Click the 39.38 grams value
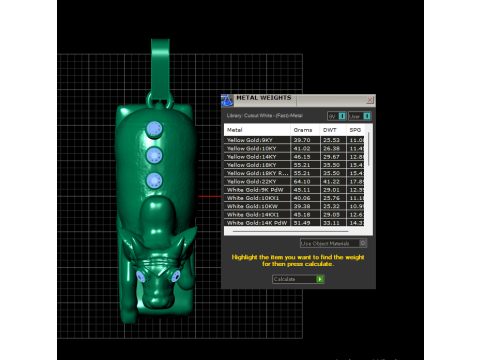Image resolution: width=480 pixels, height=360 pixels. (302, 206)
